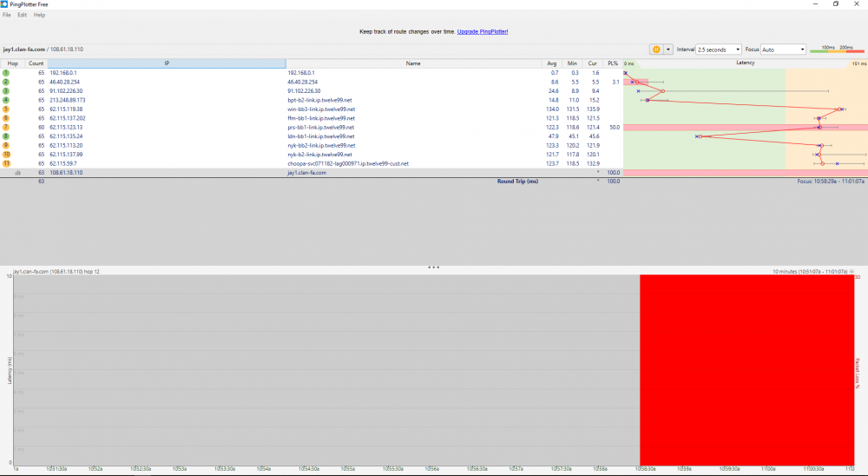Click the 50.0 packet loss value on hop 7
Viewport: 868px width, 476px height.
pos(615,128)
